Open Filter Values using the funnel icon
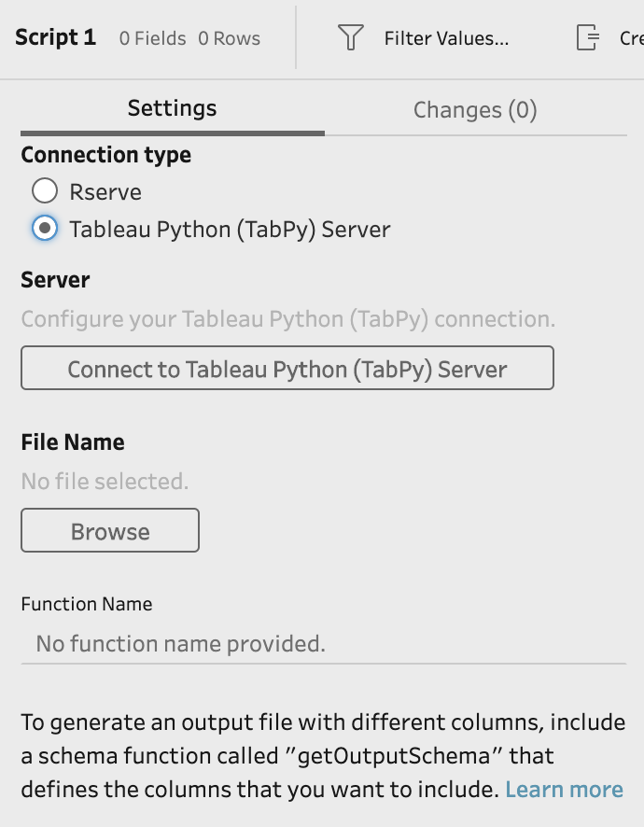The image size is (644, 827). [x=349, y=38]
